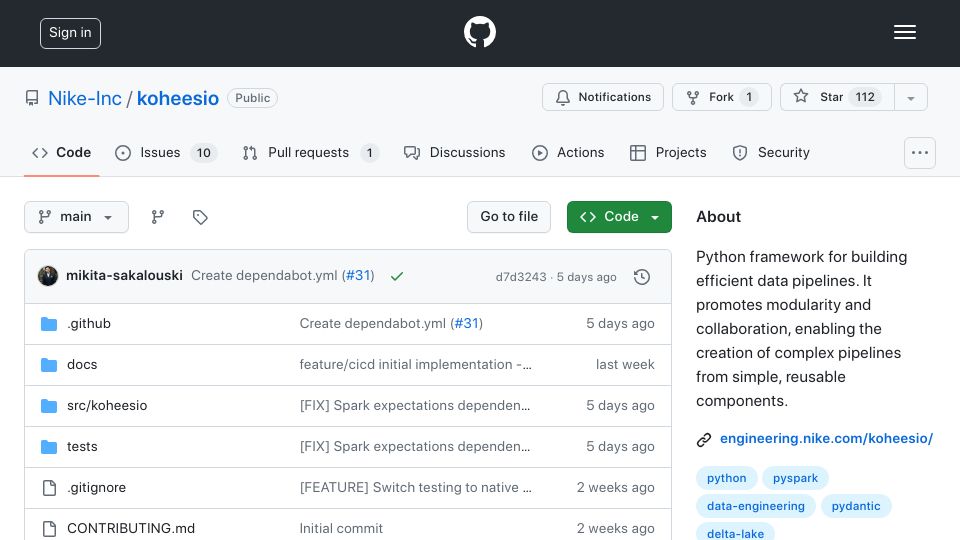960x540 pixels.
Task: Open the CONTRIBUTING.md file
Action: (131, 528)
